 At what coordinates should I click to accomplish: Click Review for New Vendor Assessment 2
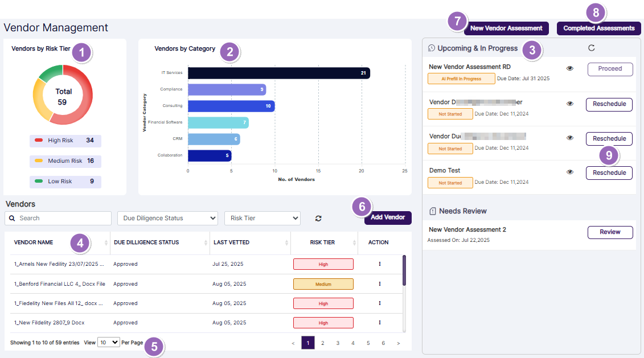610,232
